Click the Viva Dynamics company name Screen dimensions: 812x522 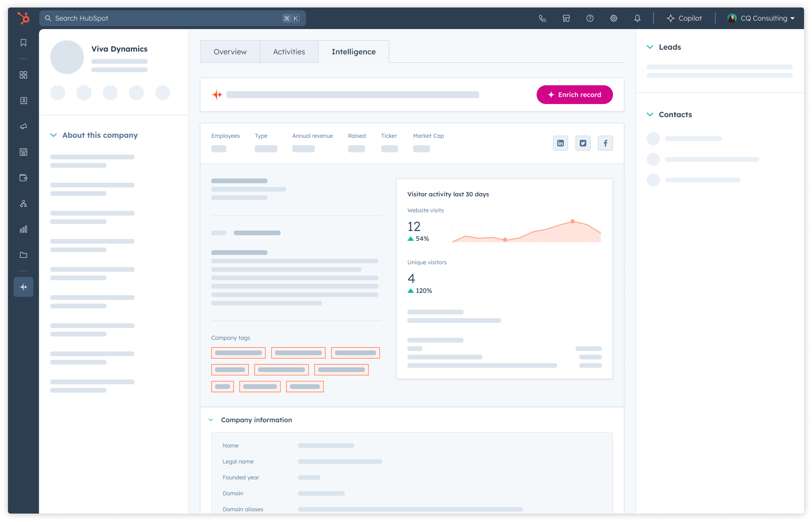[119, 49]
